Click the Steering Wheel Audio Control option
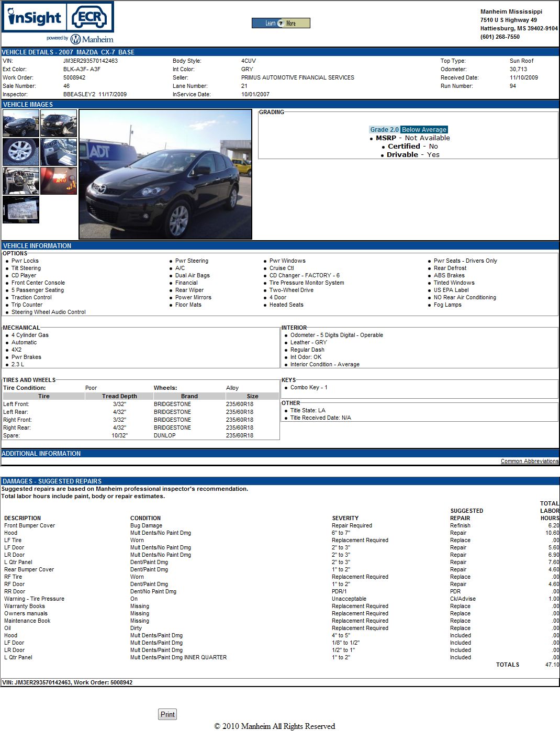This screenshot has height=731, width=560. (x=49, y=312)
